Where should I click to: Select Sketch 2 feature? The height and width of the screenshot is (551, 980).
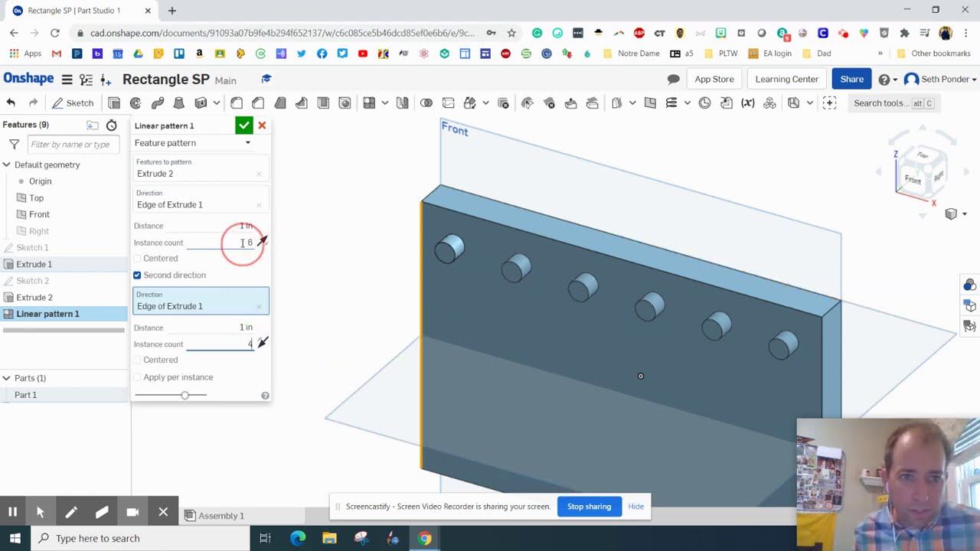(32, 281)
